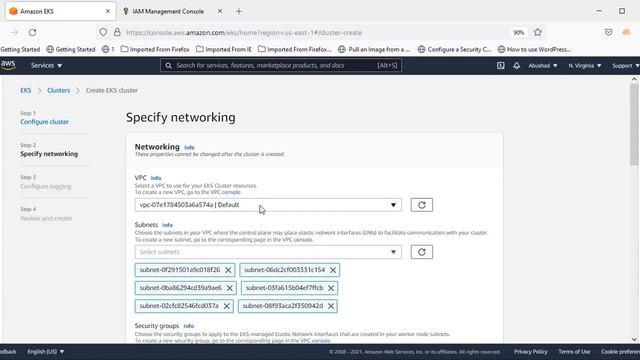Open Info link next to Security groups

click(x=189, y=326)
